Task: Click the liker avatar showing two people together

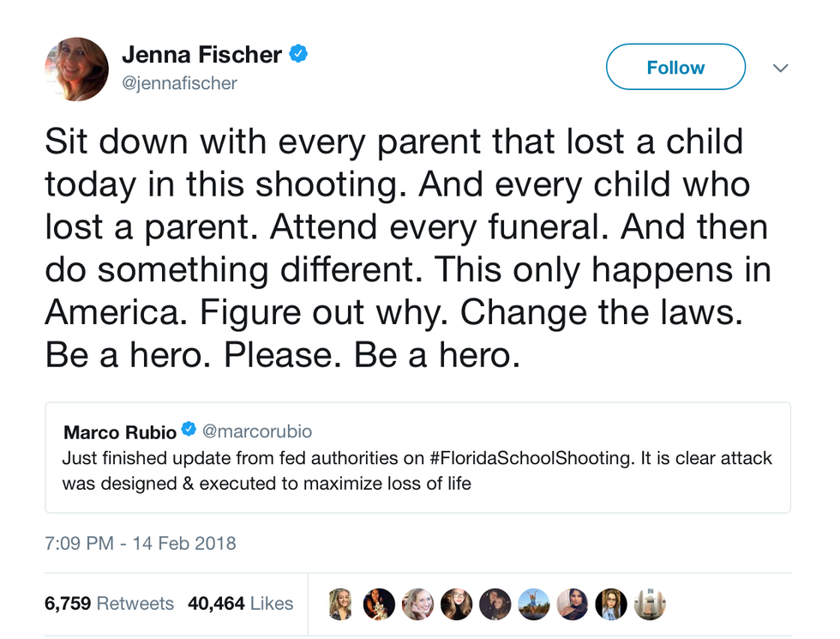Action: [495, 604]
